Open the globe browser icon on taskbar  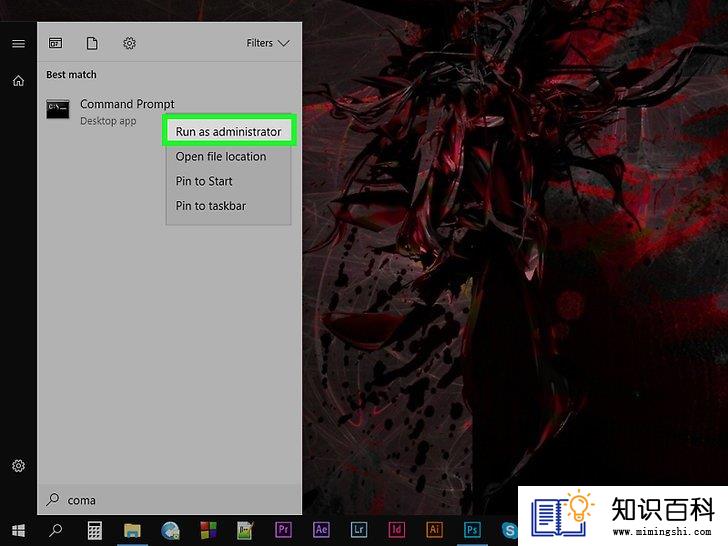[170, 530]
